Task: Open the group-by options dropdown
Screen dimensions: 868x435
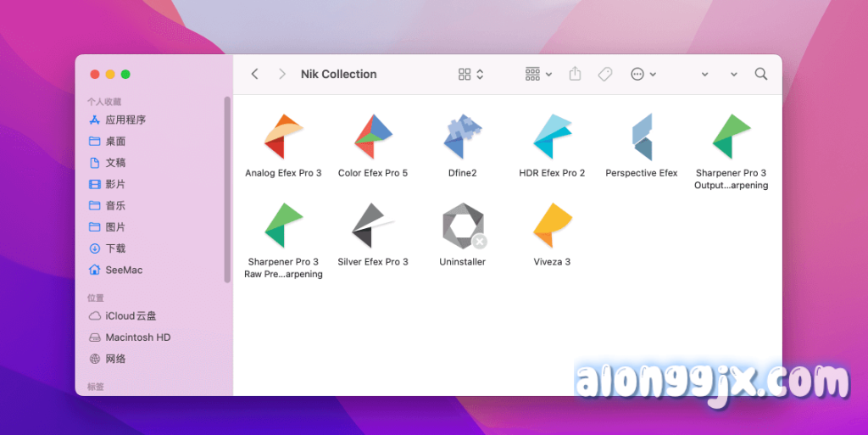Action: coord(538,75)
